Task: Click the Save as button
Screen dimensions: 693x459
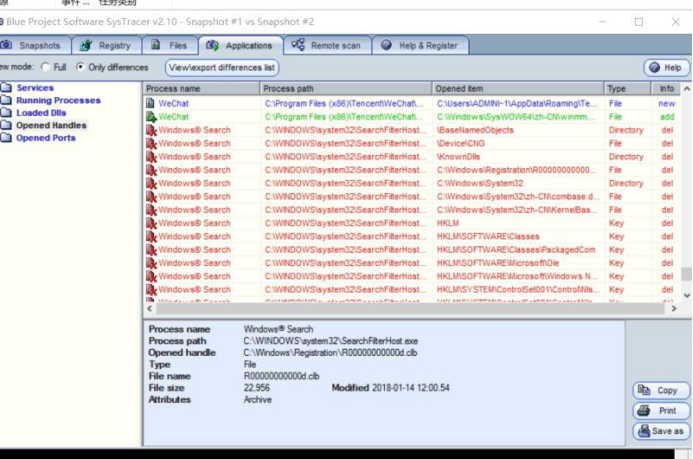Action: click(x=661, y=431)
